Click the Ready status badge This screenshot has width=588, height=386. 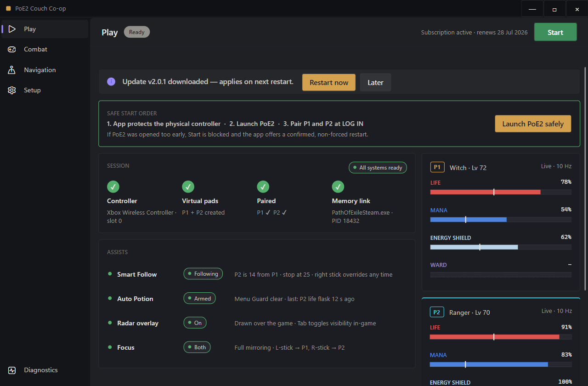pyautogui.click(x=137, y=32)
